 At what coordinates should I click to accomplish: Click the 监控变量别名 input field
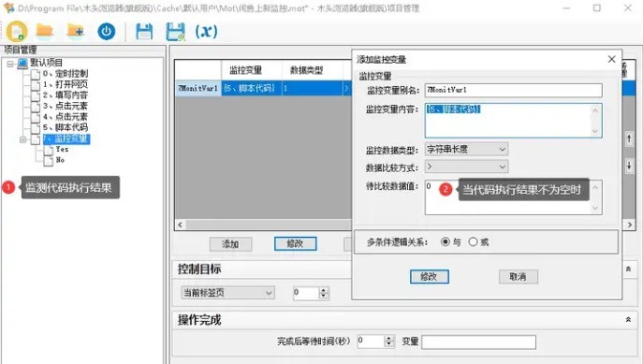[x=514, y=90]
